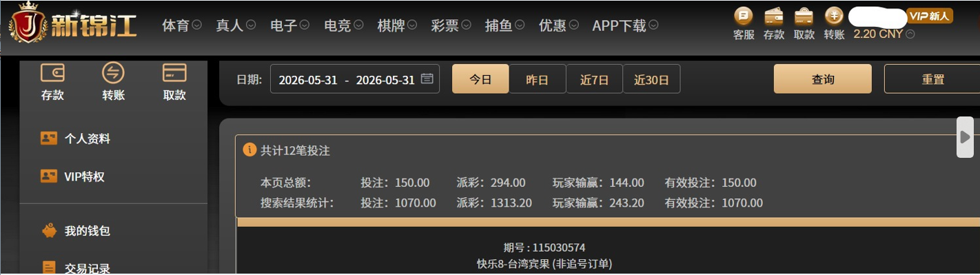The image size is (980, 275).
Task: Select the 今日 date filter
Action: (x=480, y=79)
